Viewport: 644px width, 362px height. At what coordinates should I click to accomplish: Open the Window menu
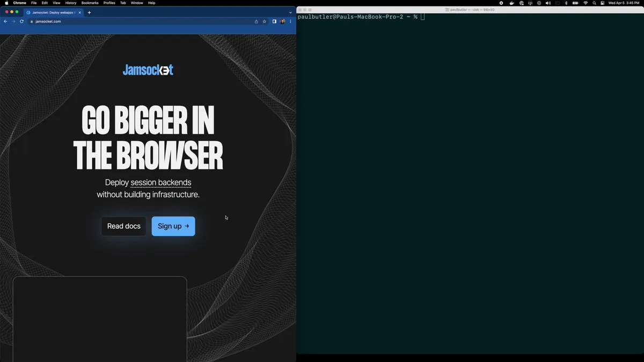click(x=137, y=3)
